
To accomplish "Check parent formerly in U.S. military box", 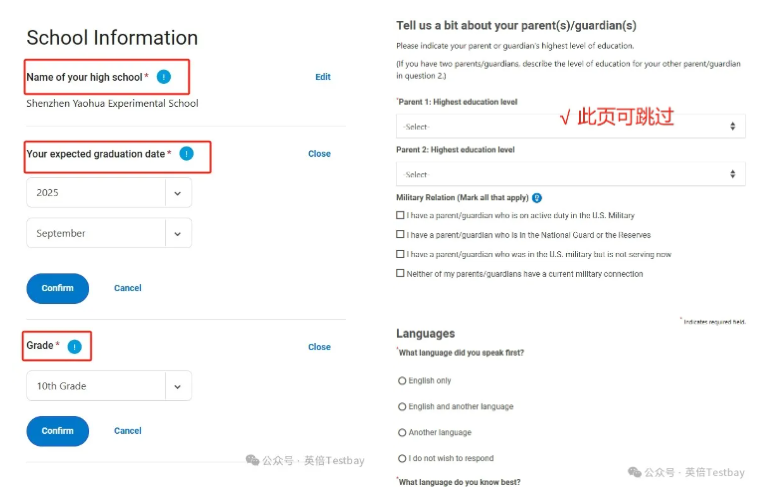I will (x=401, y=254).
